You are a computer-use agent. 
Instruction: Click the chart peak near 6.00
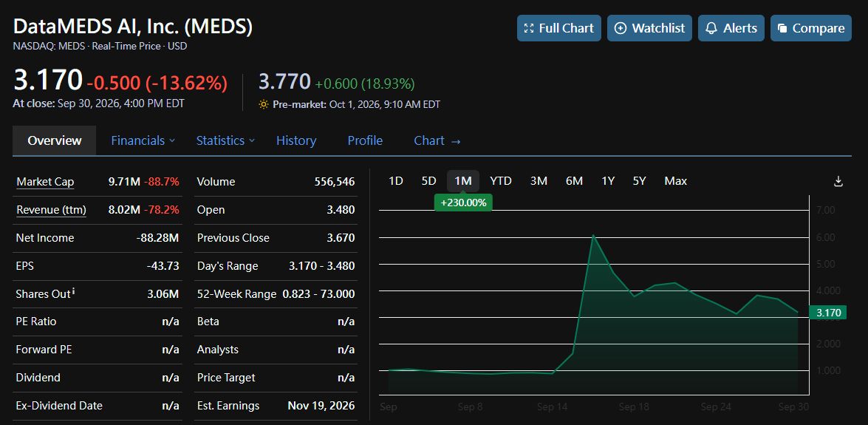coord(593,236)
